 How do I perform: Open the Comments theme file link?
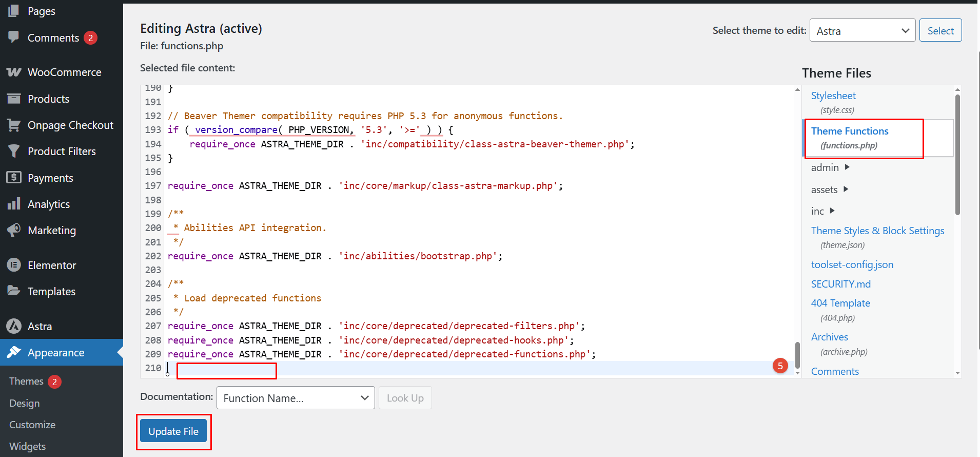[835, 371]
